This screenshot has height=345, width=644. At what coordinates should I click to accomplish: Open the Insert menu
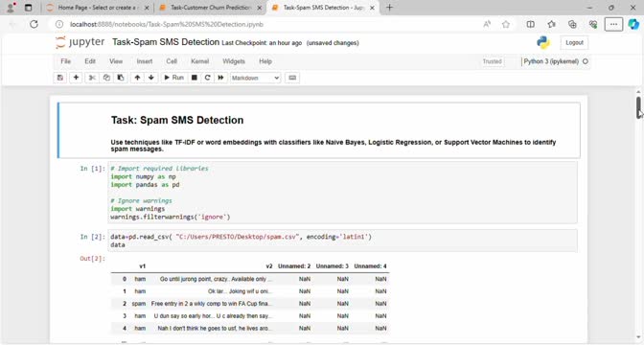click(x=145, y=61)
